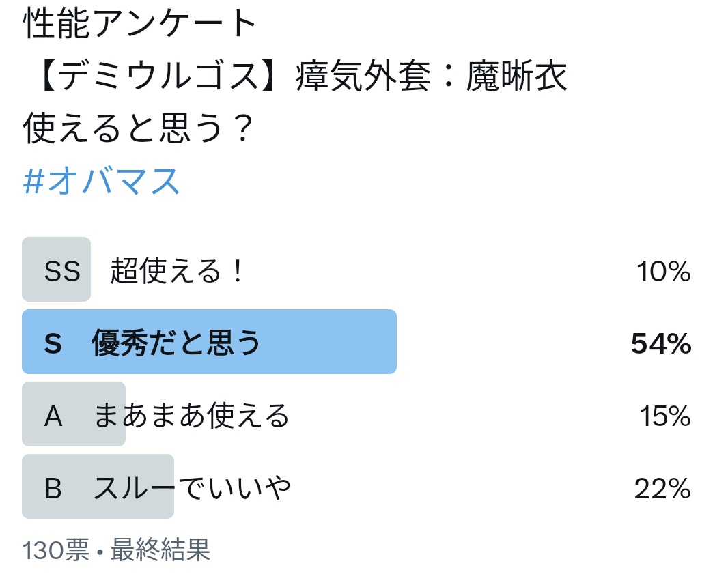Click the 性能アンケート heading text
The image size is (728, 585).
click(139, 23)
